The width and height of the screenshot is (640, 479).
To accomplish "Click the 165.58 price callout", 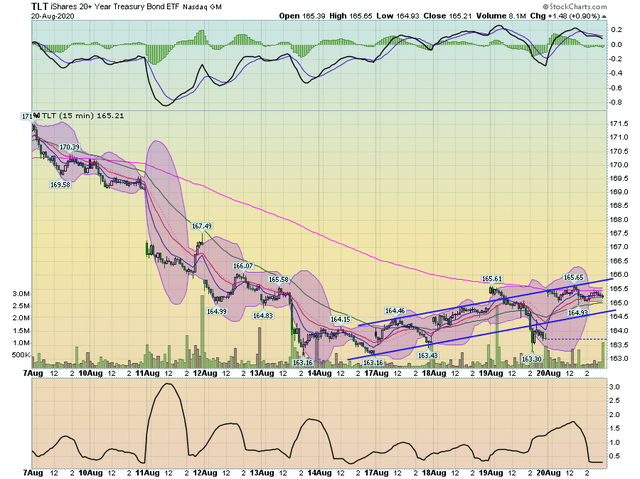I will pos(279,279).
